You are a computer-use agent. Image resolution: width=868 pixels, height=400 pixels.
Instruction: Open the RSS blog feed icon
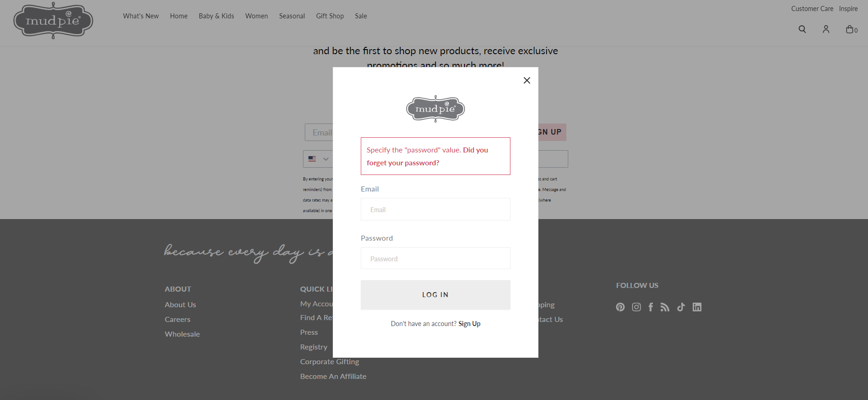665,307
